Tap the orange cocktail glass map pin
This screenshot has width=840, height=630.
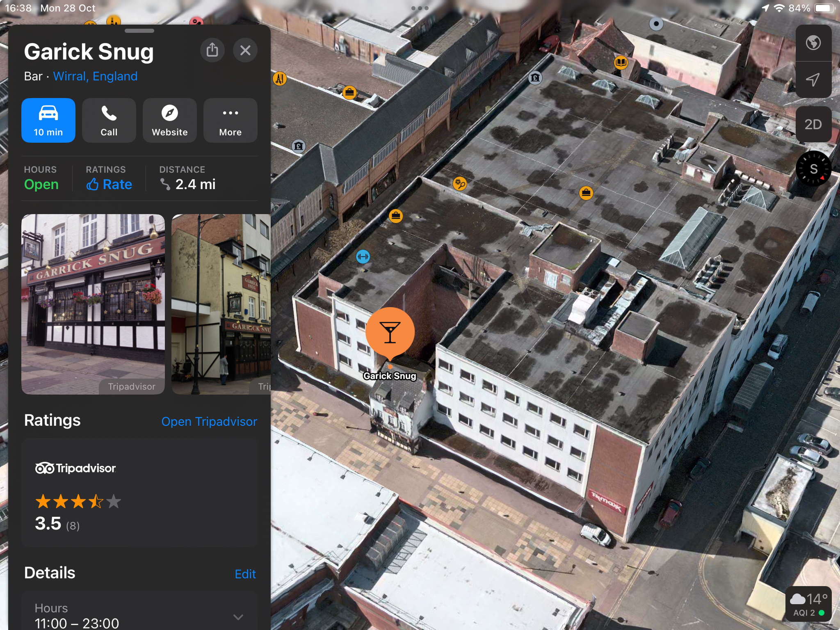[x=390, y=332]
